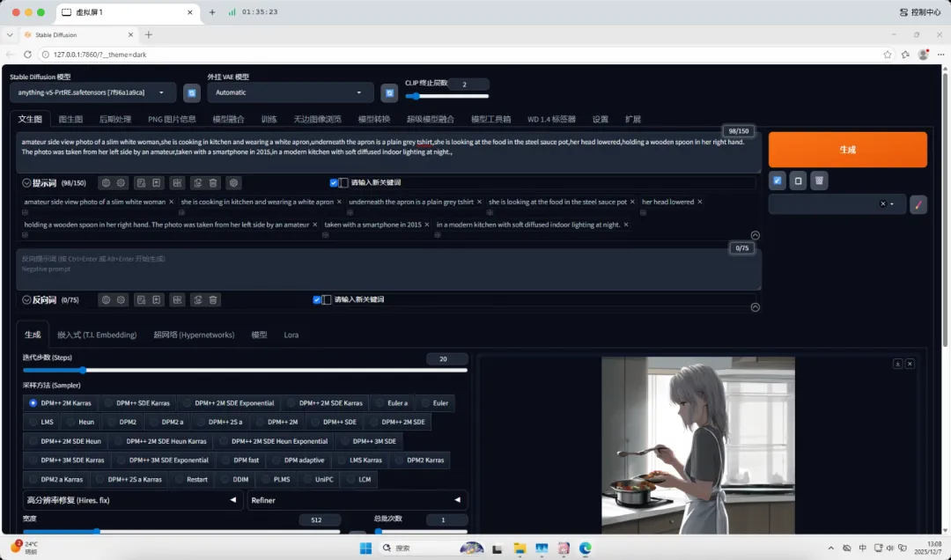Image resolution: width=951 pixels, height=560 pixels.
Task: Open the Lora tab
Action: point(291,335)
